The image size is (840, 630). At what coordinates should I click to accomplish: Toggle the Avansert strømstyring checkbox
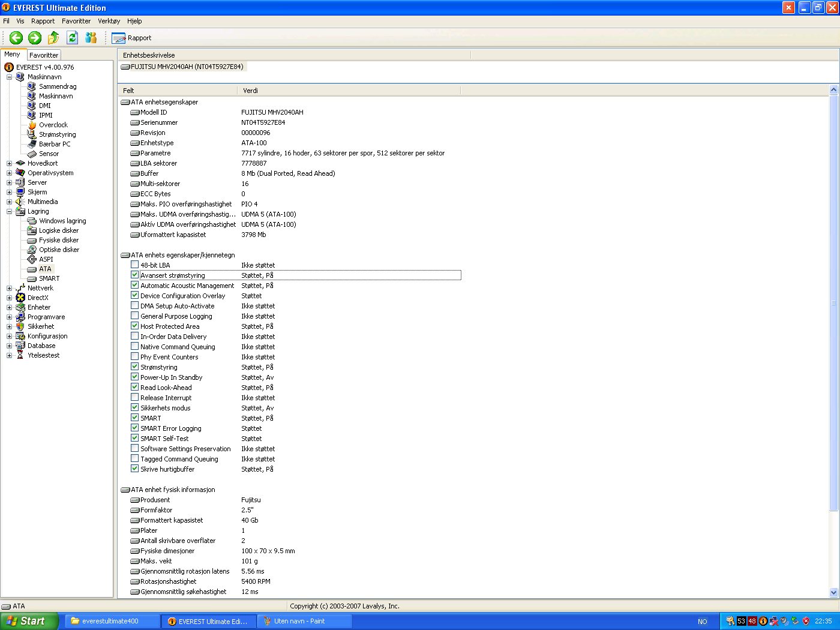pyautogui.click(x=135, y=275)
